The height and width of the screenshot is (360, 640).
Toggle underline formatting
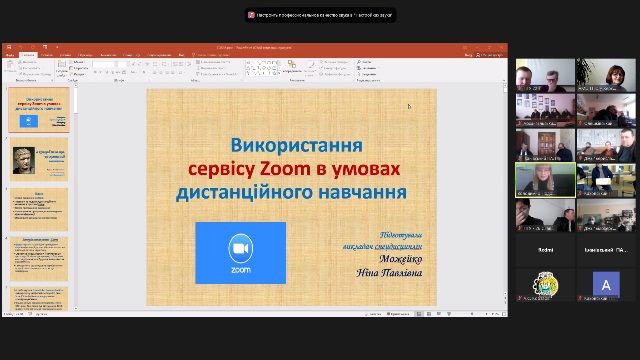click(107, 72)
